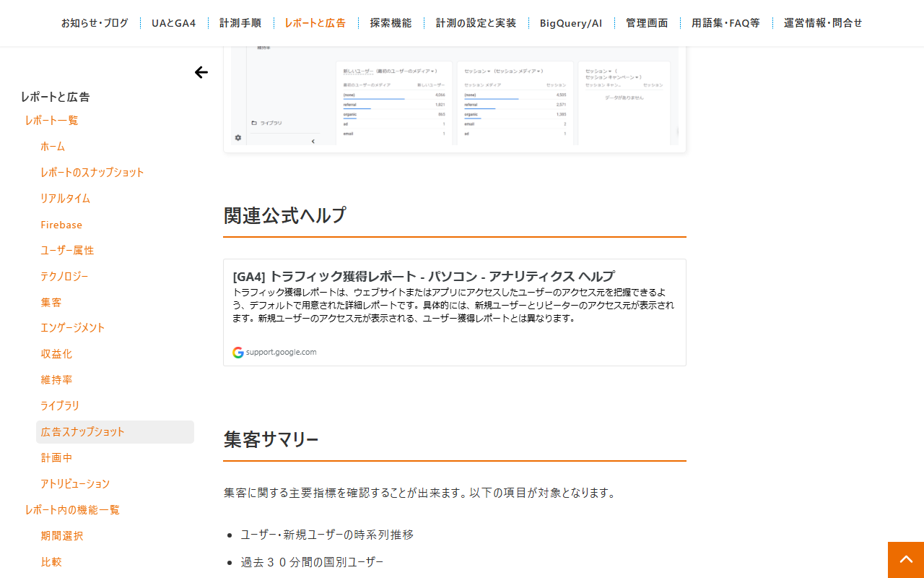
Task: Open 探索機能 menu item
Action: pyautogui.click(x=391, y=23)
